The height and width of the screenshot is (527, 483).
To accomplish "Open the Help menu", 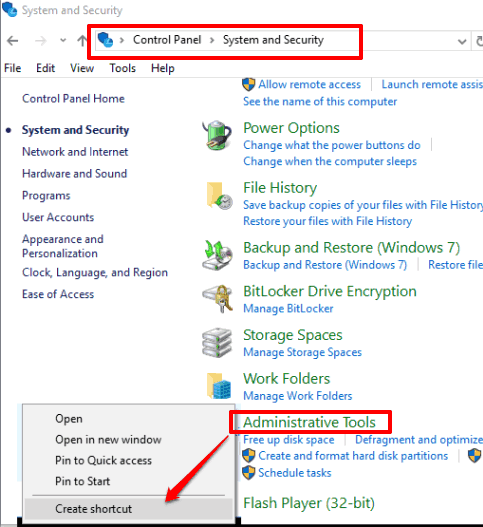I will [x=163, y=68].
